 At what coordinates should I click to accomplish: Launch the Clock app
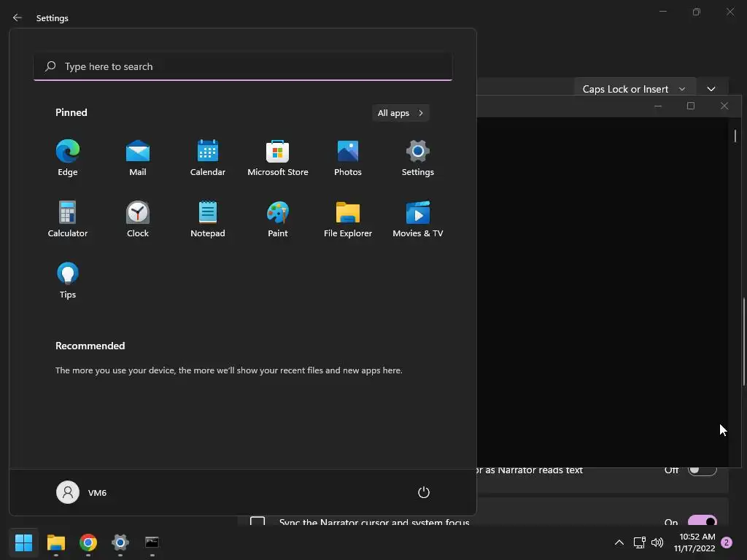[x=138, y=219]
